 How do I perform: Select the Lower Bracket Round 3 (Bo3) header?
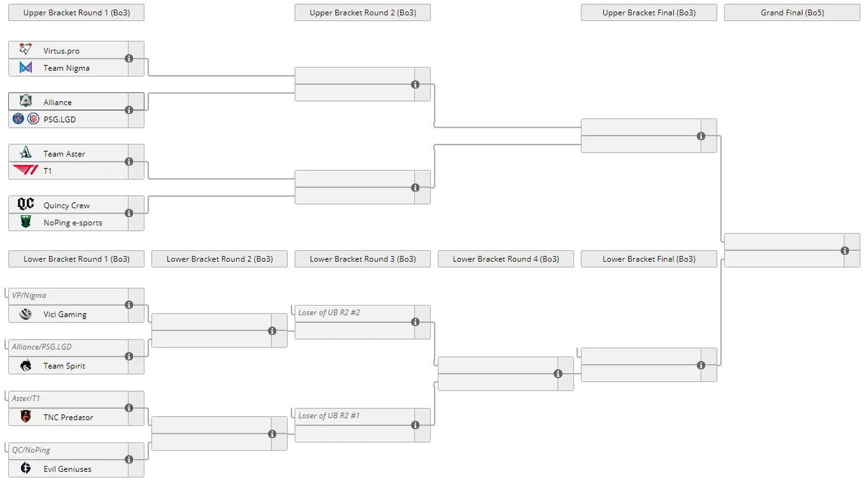point(363,259)
